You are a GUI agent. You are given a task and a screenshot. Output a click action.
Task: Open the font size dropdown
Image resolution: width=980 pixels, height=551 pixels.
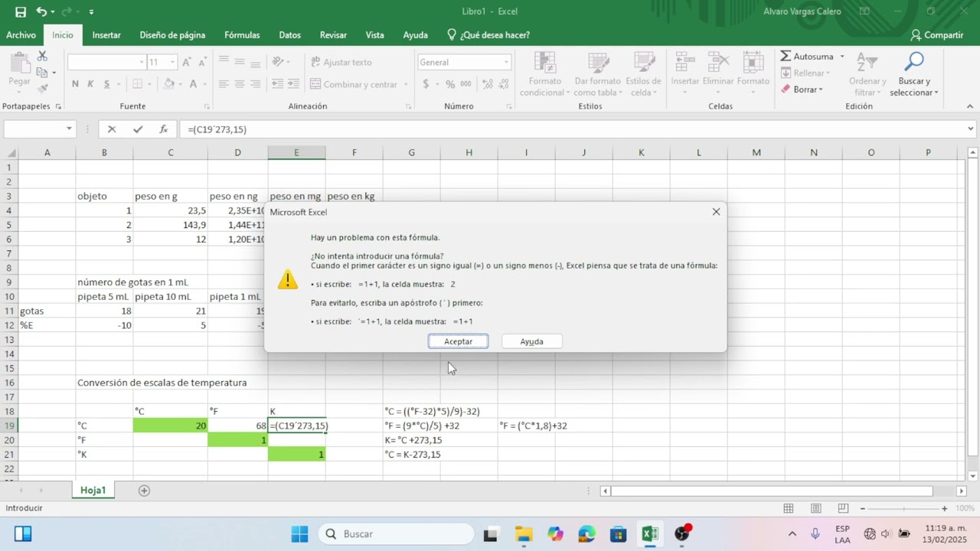173,62
